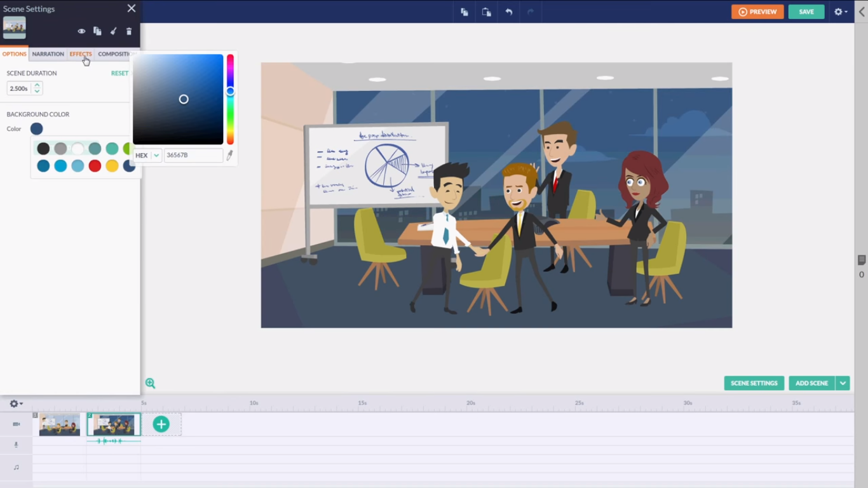Delete the scene via the trash icon

click(x=129, y=30)
